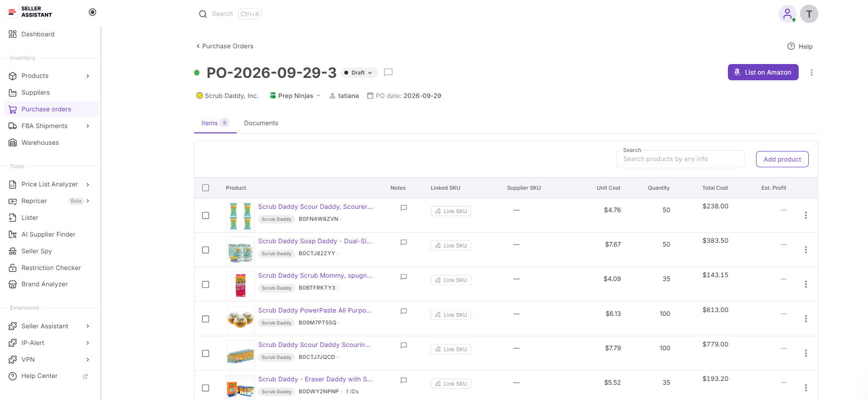Click the AI Supplier Finder icon
The width and height of the screenshot is (868, 400).
[13, 235]
